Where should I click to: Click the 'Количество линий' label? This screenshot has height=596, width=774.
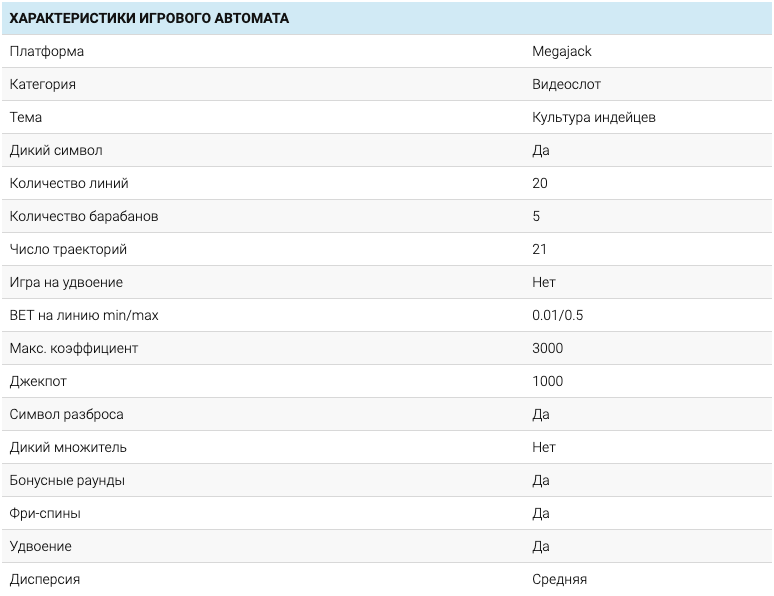69,183
